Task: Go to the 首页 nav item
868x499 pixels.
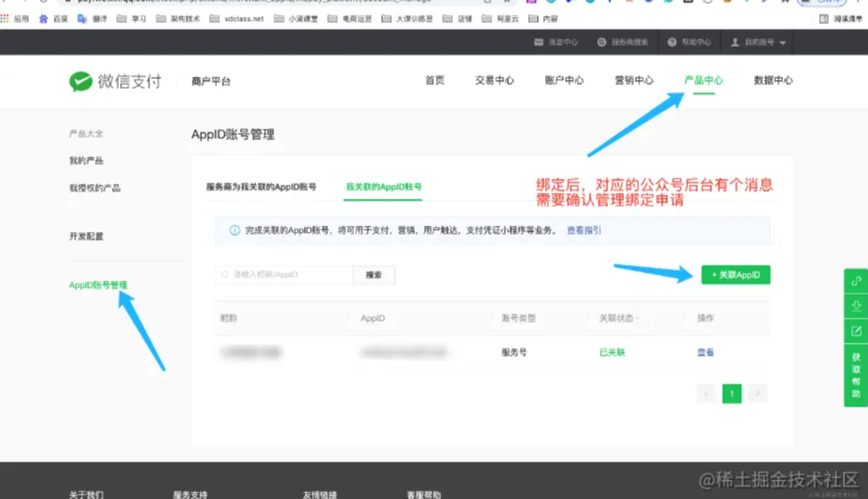Action: point(435,81)
